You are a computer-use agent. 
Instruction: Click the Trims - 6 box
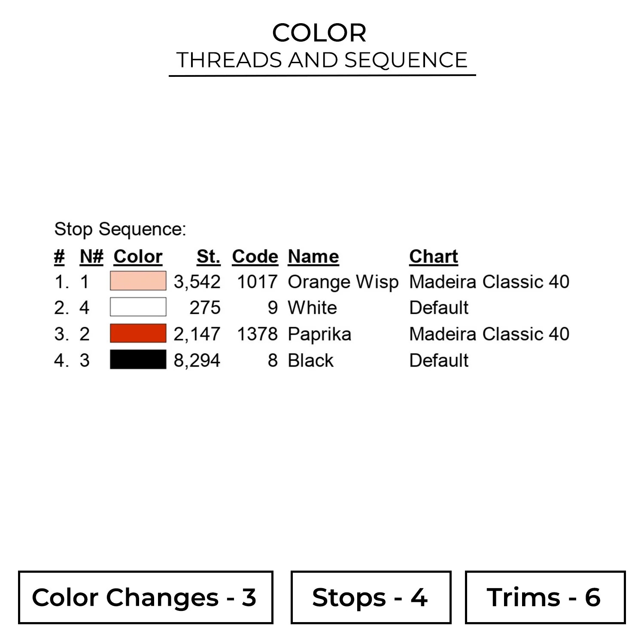click(x=545, y=597)
